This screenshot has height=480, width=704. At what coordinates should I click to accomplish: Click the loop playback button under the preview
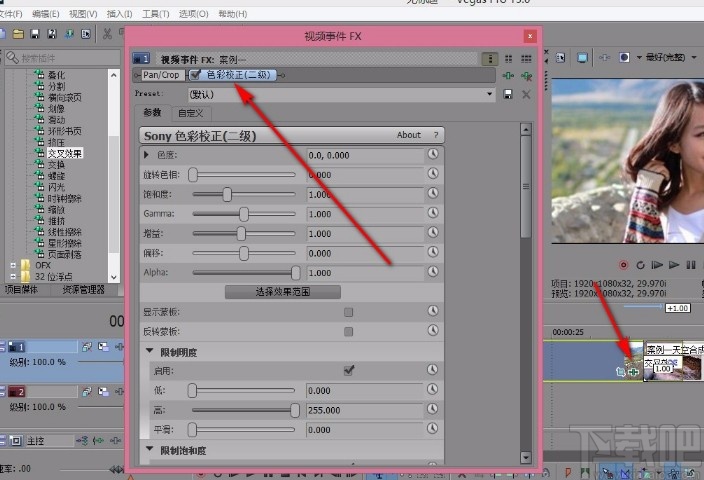pos(640,265)
